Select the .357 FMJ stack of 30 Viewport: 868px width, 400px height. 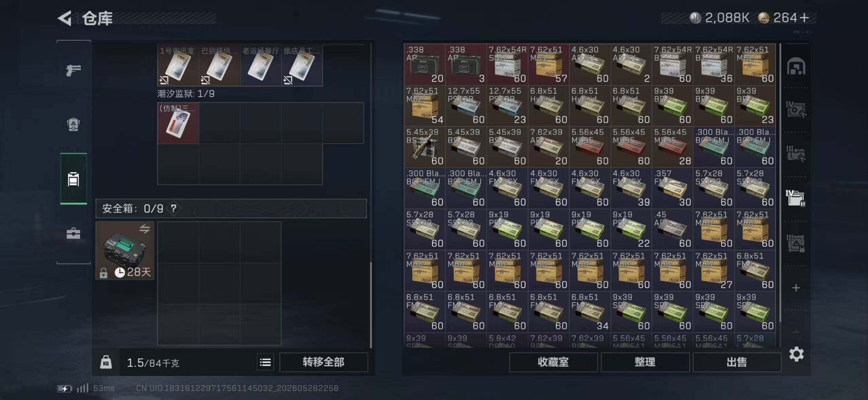point(673,188)
